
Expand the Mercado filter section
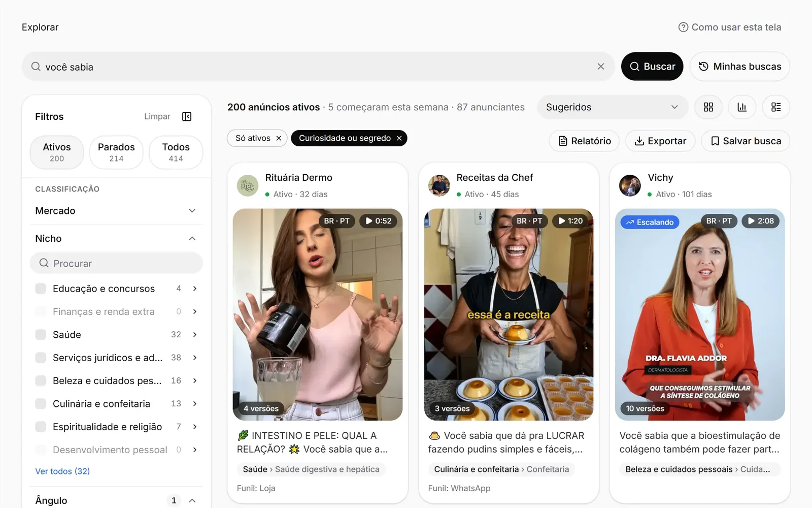[116, 211]
